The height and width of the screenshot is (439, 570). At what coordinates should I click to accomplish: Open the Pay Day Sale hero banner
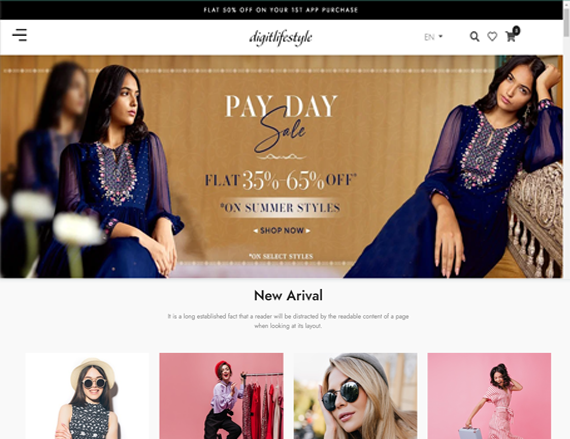[x=281, y=166]
